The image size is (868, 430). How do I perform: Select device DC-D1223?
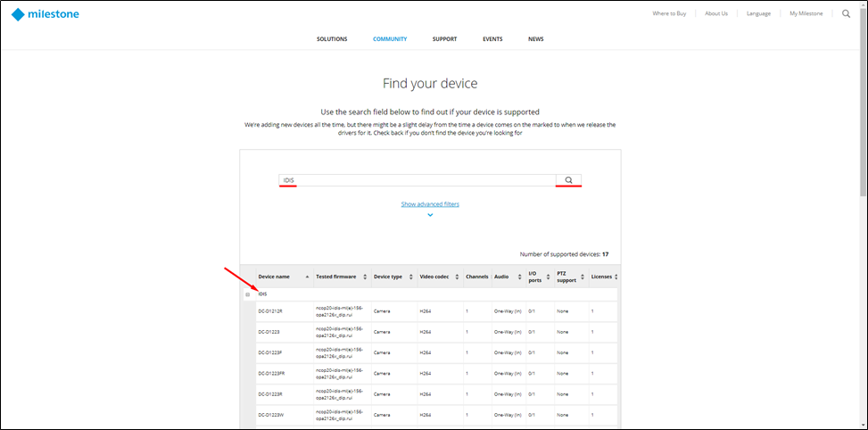(269, 332)
